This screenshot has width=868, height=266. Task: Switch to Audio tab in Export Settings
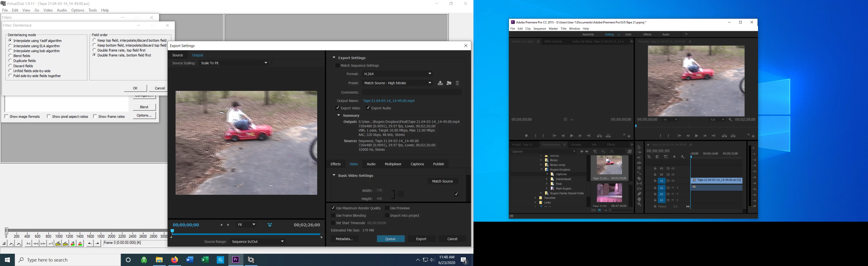(x=371, y=164)
